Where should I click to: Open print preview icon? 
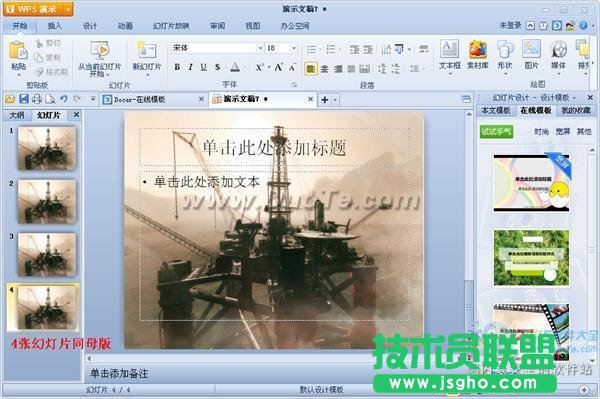(x=50, y=99)
